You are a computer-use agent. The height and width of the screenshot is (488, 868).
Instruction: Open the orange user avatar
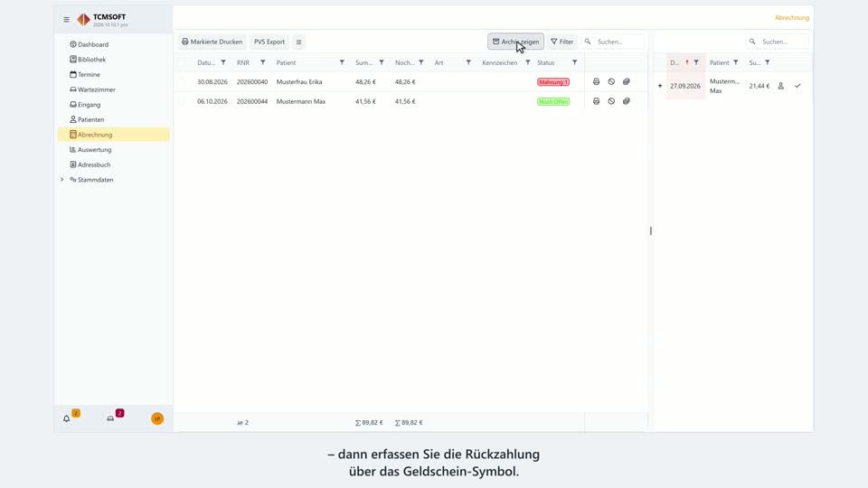click(x=157, y=418)
